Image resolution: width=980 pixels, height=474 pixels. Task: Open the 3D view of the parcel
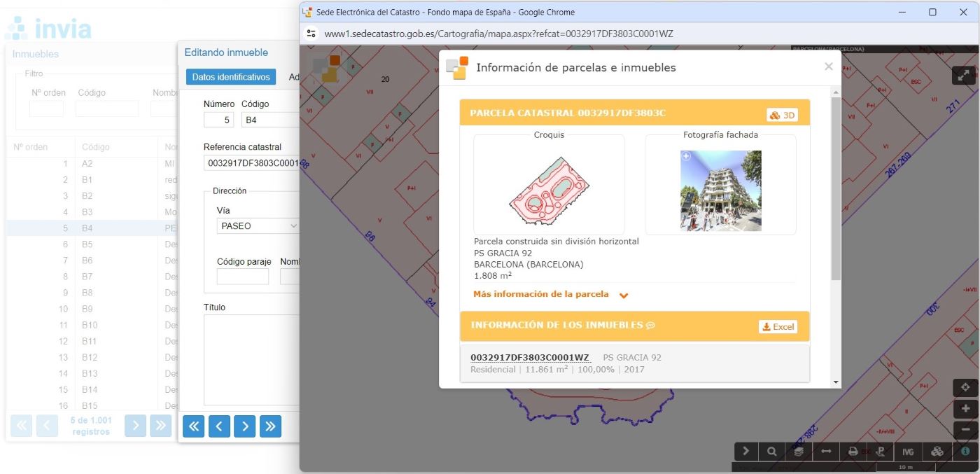tap(782, 116)
